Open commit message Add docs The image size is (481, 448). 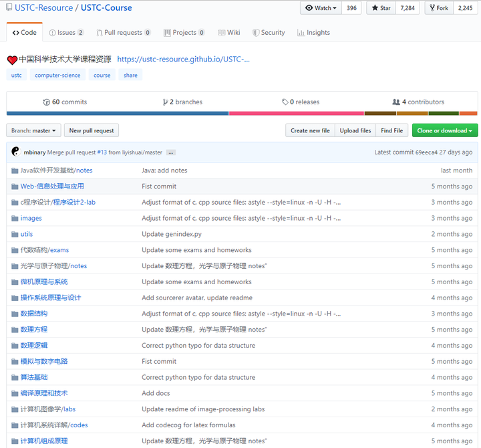(156, 393)
